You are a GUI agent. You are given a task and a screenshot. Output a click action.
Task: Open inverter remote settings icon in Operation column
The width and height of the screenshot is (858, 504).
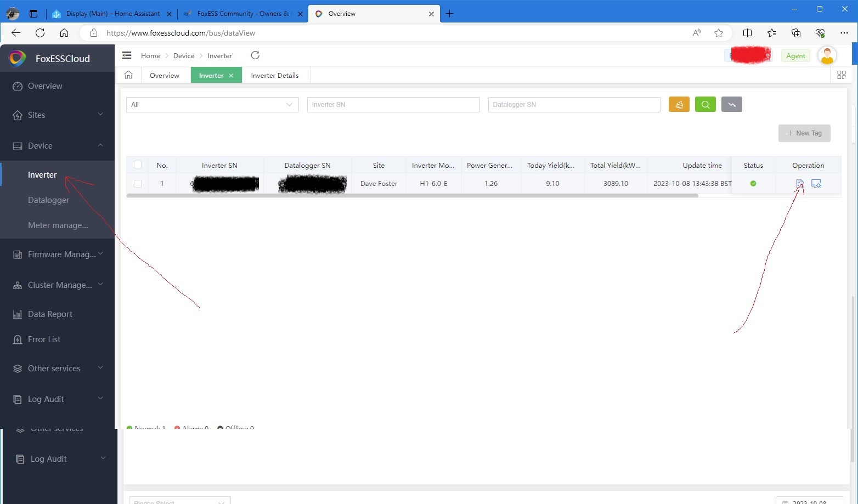coord(816,184)
